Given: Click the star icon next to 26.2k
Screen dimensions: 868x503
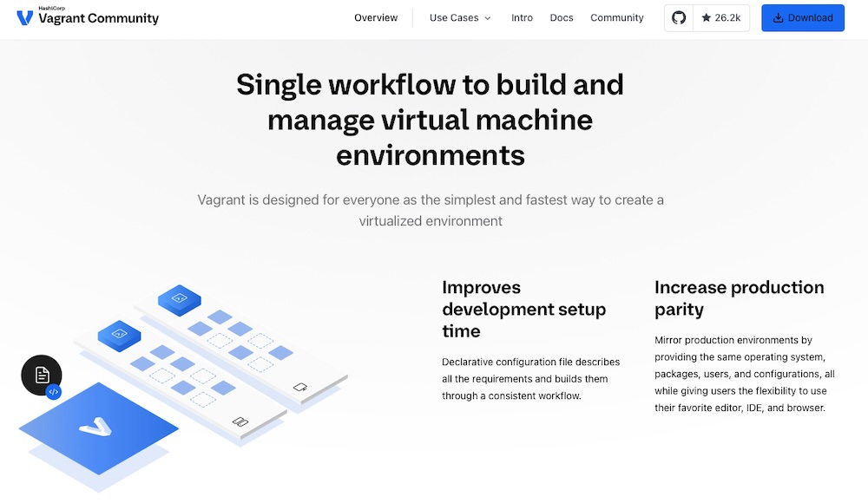Looking at the screenshot, I should (x=707, y=17).
